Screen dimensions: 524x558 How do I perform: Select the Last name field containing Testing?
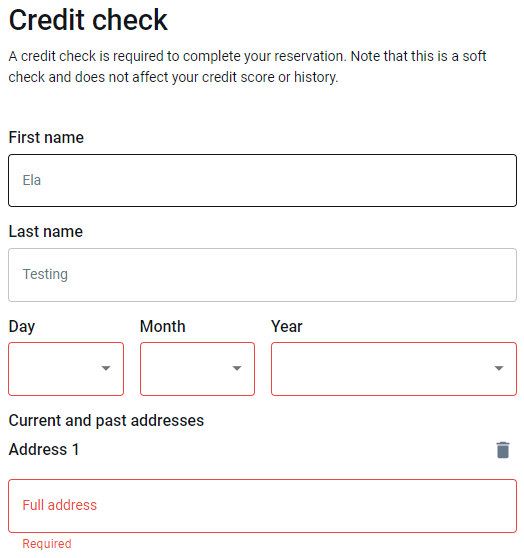[x=262, y=275]
